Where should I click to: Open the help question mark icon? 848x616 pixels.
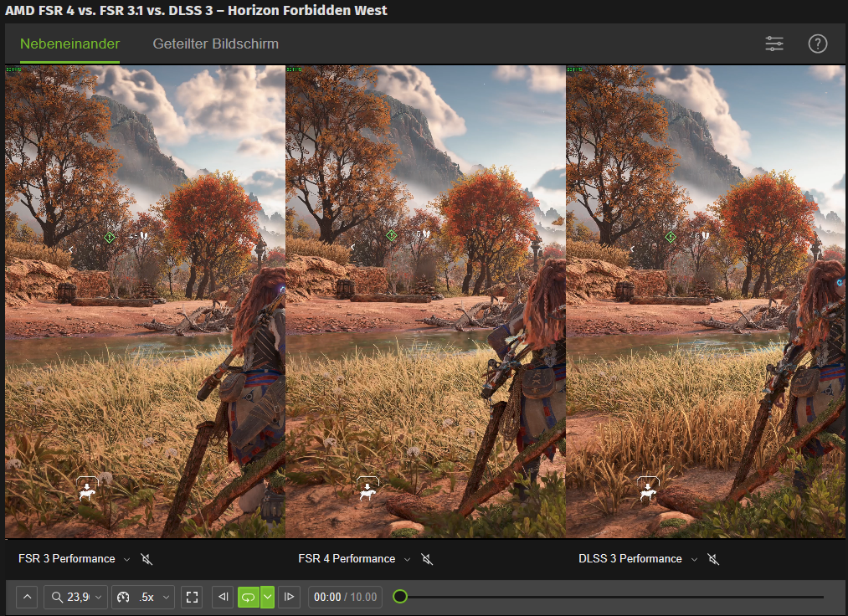pyautogui.click(x=817, y=44)
